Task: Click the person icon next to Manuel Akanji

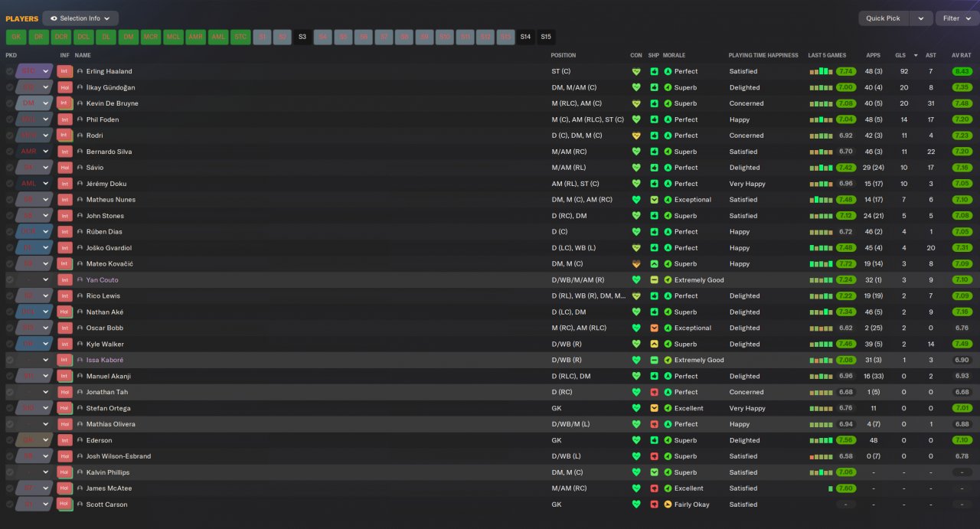Action: coord(80,377)
